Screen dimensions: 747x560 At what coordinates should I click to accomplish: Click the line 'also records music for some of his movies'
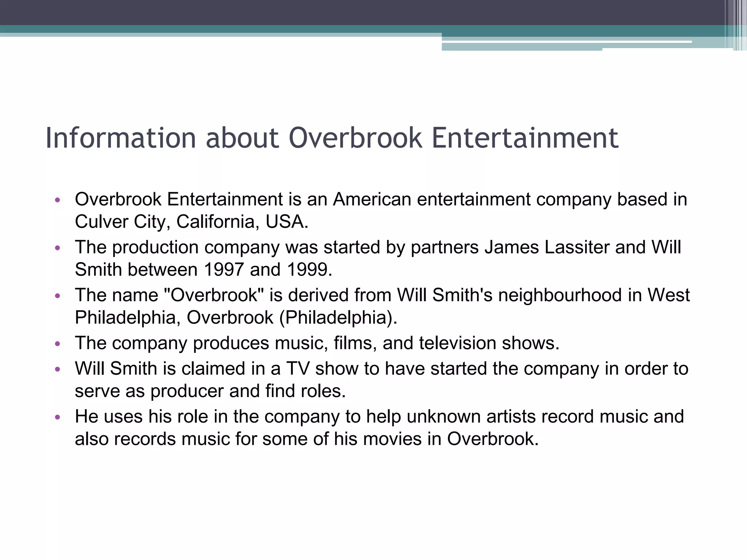click(306, 439)
